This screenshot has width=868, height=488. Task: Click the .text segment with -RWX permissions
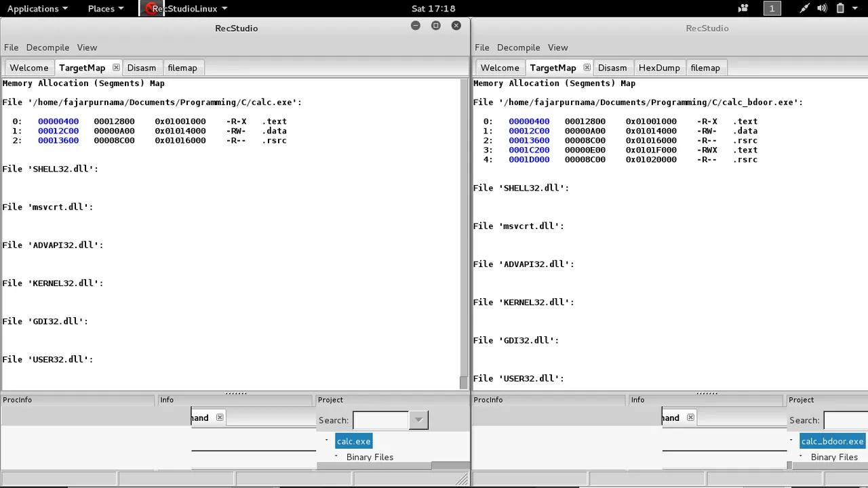[x=745, y=150]
